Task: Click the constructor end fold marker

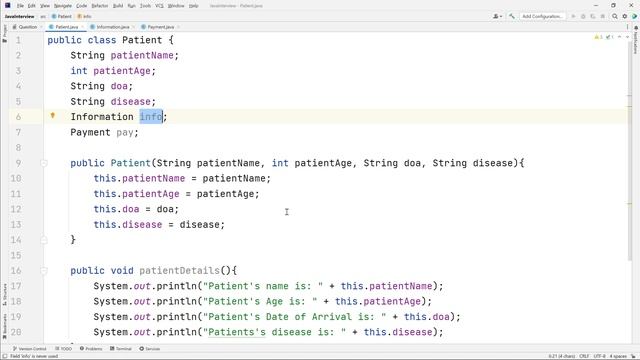Action: pyautogui.click(x=44, y=240)
